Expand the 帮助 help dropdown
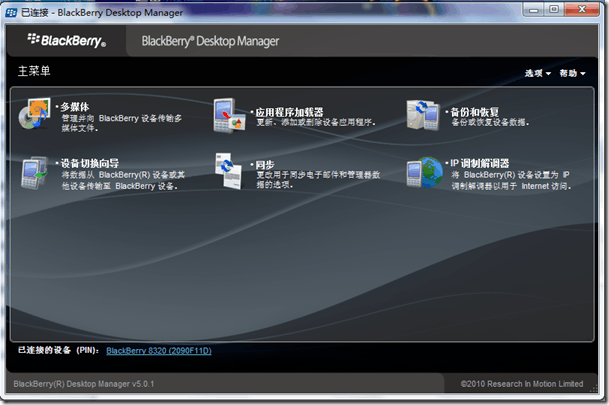Viewport: 609px width, 405px height. tap(572, 73)
